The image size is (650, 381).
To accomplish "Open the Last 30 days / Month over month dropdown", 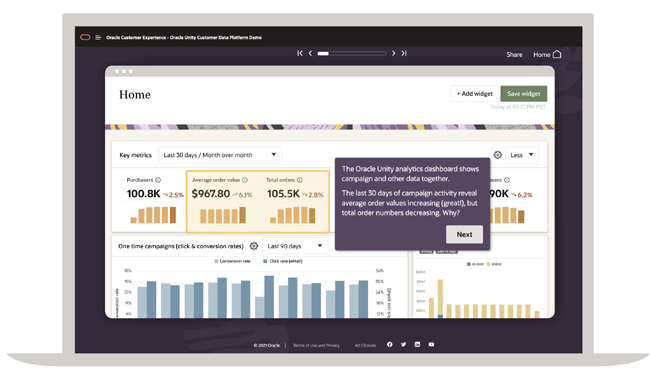I will point(220,155).
